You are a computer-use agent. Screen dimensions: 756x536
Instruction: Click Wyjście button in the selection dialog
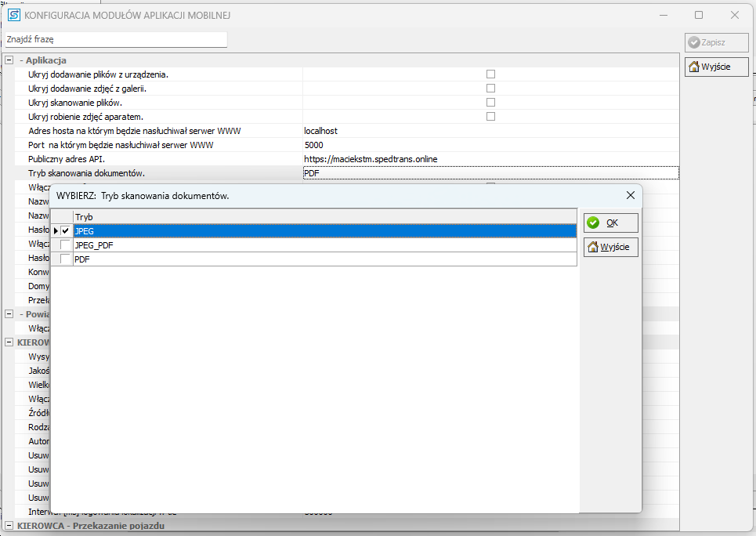pos(611,247)
